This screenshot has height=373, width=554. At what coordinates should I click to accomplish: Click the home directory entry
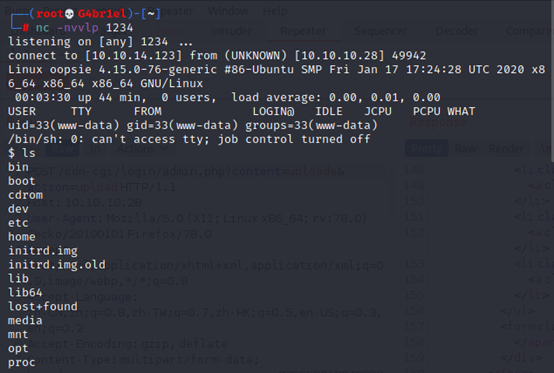point(22,237)
